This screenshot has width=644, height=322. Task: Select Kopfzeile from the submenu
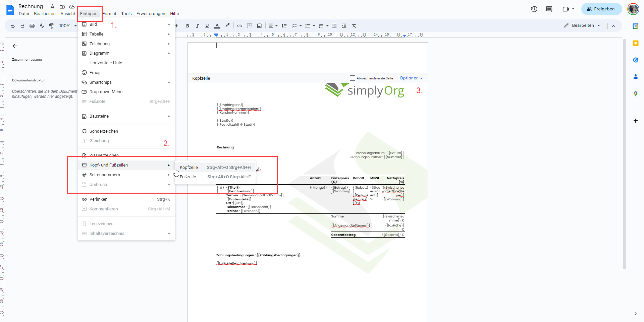coord(189,168)
